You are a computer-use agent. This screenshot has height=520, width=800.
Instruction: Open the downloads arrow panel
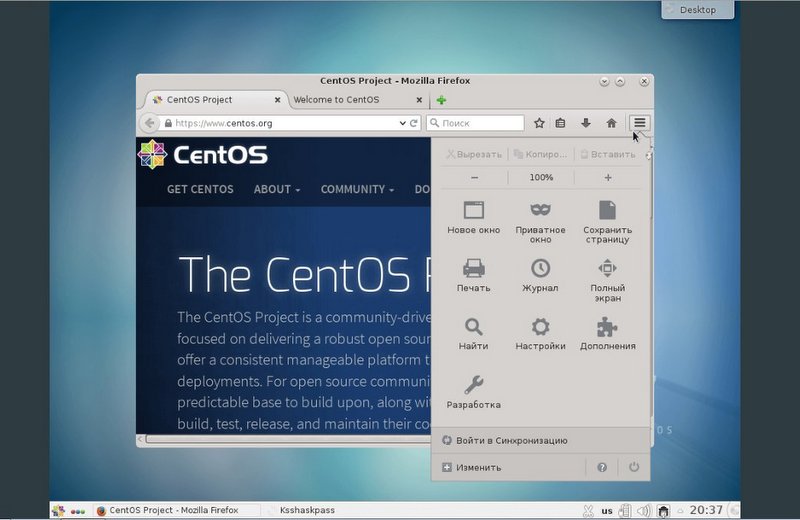(586, 123)
